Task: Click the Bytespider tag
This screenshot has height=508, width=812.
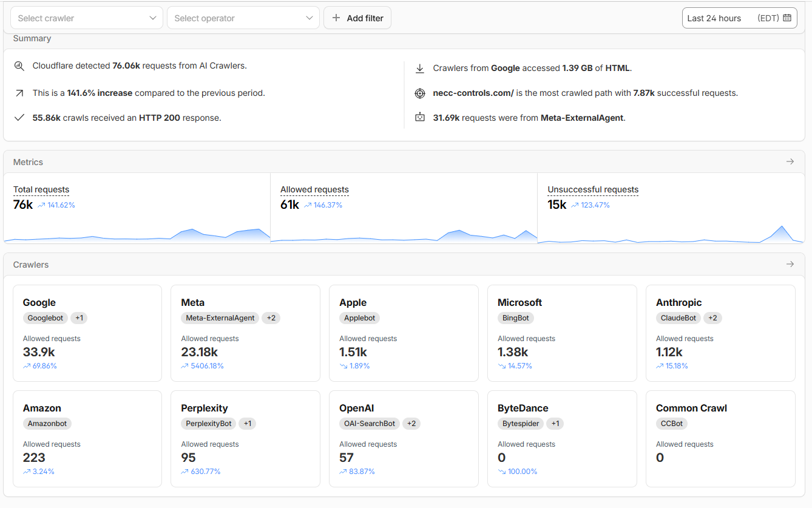Action: 521,424
